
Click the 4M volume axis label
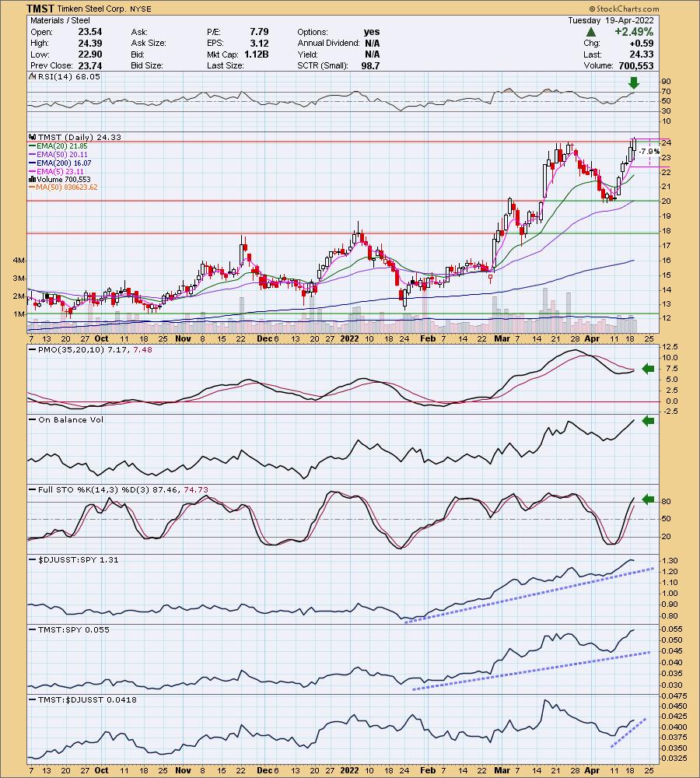coord(19,261)
